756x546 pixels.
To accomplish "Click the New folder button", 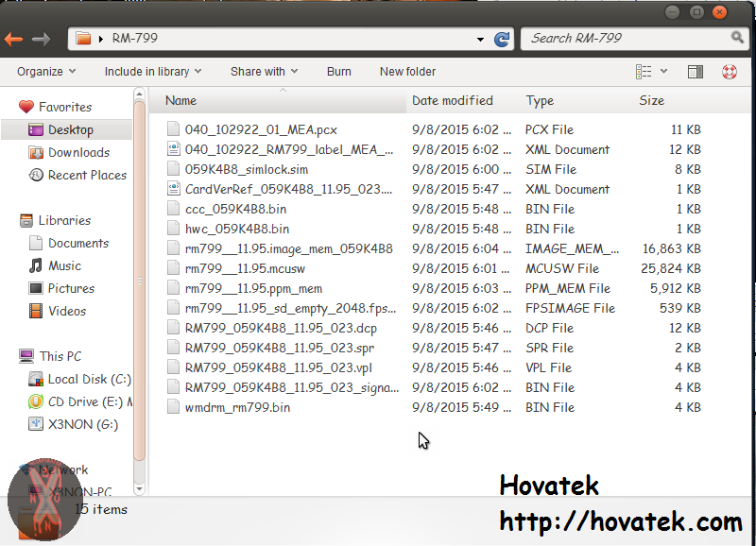I will (x=407, y=72).
